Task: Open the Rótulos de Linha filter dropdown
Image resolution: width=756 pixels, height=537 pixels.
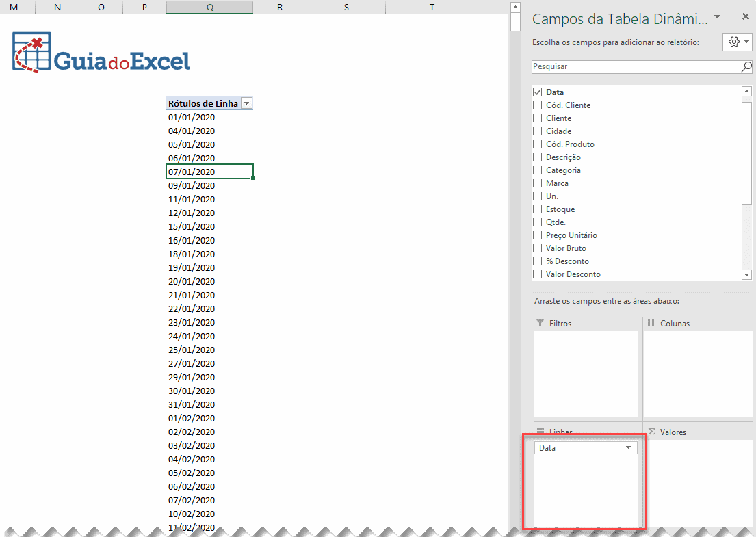Action: [247, 103]
